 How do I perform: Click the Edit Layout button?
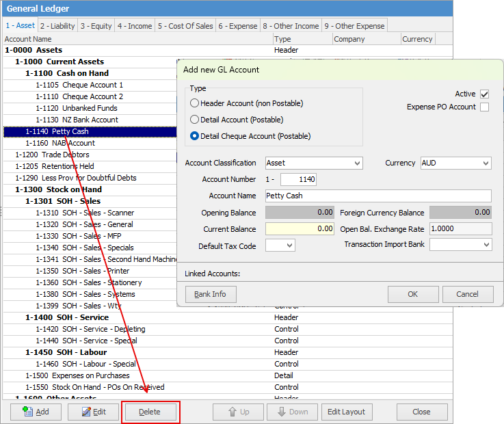[x=347, y=412]
